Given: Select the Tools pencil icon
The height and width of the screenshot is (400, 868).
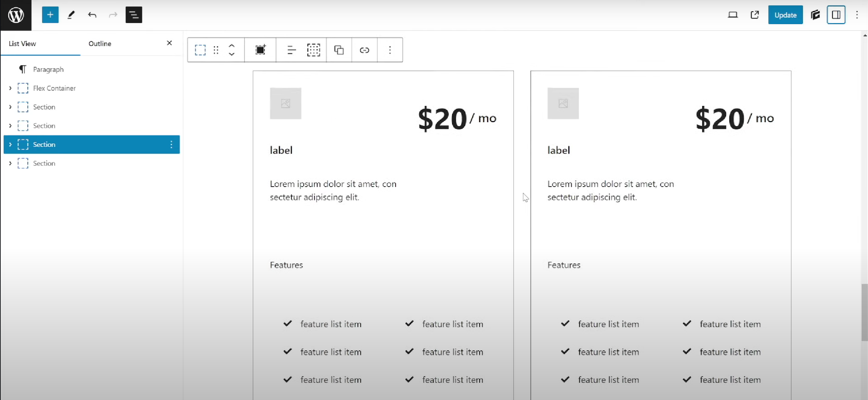Looking at the screenshot, I should point(71,15).
